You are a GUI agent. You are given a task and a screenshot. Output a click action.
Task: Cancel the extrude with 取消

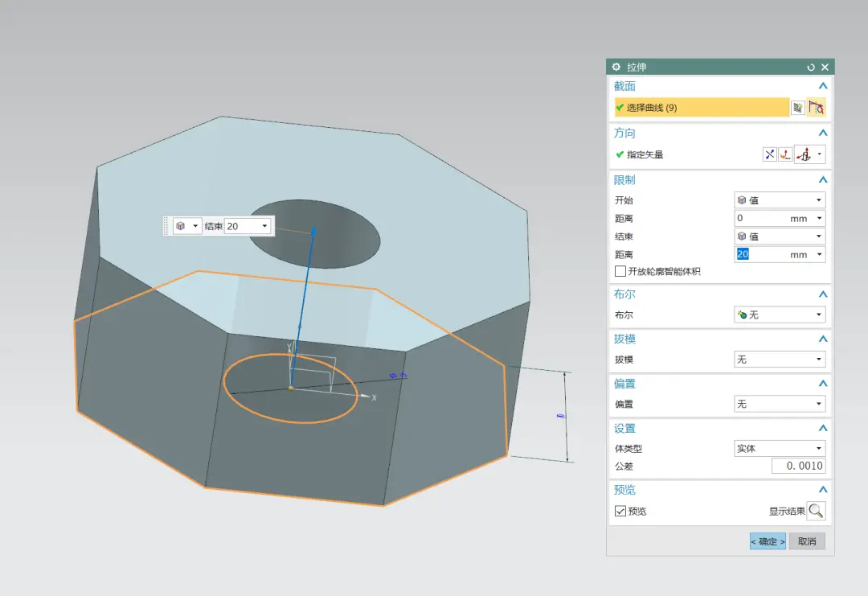[807, 541]
